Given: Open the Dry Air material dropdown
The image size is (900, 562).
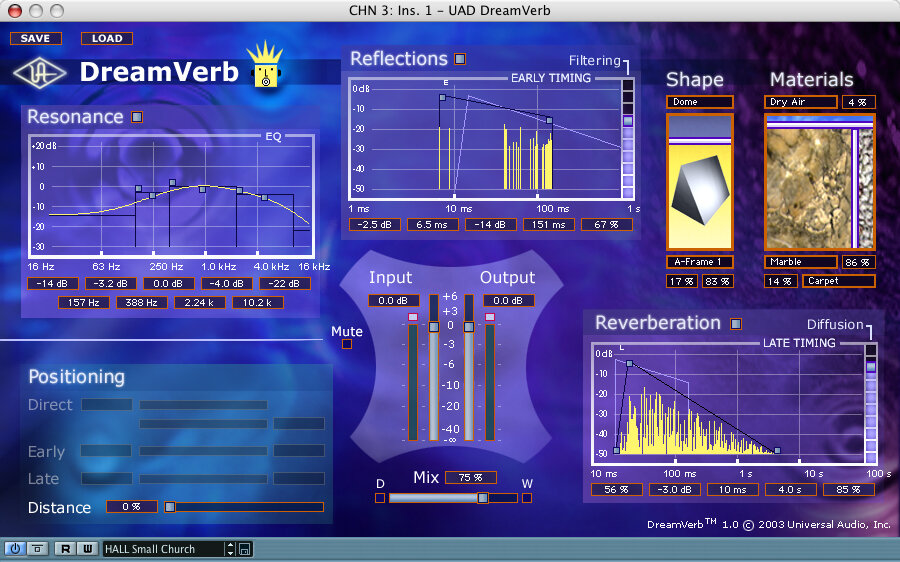Looking at the screenshot, I should tap(801, 102).
